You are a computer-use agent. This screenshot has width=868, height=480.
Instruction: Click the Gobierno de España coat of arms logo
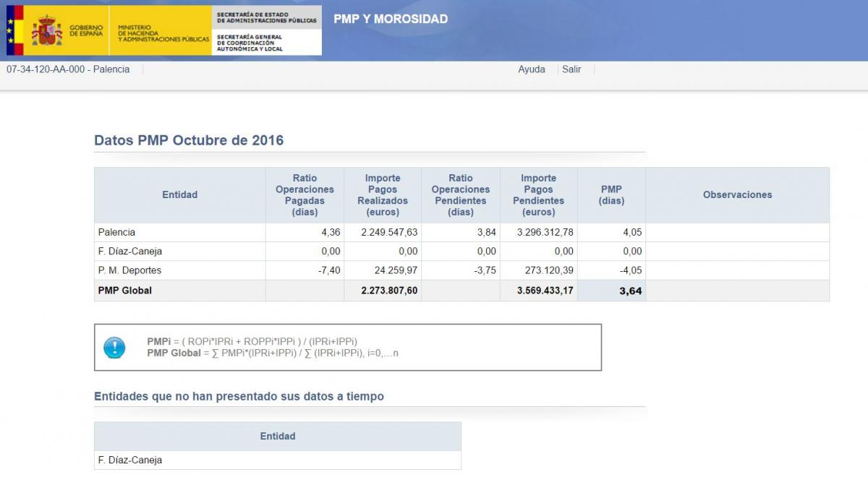click(46, 30)
